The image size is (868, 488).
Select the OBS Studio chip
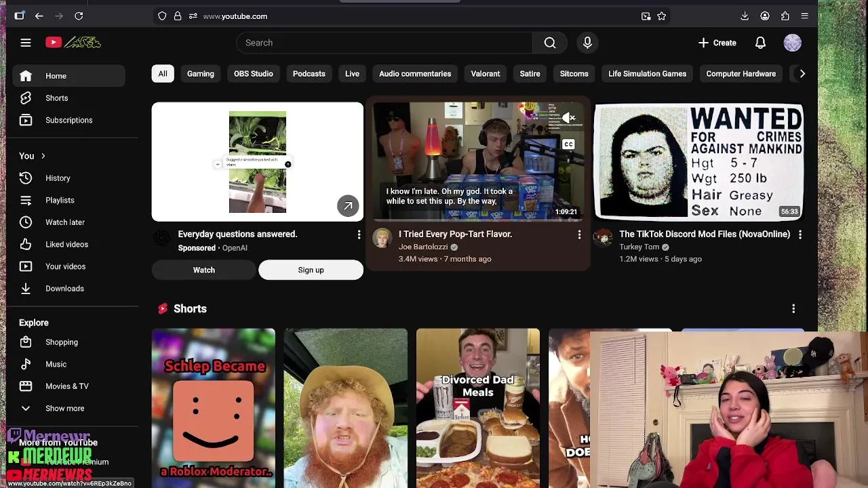click(x=254, y=74)
